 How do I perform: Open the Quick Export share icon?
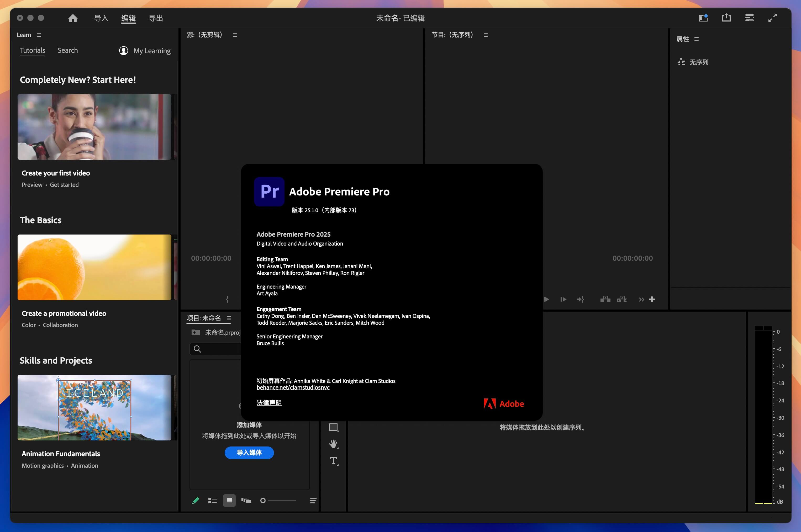(x=726, y=18)
